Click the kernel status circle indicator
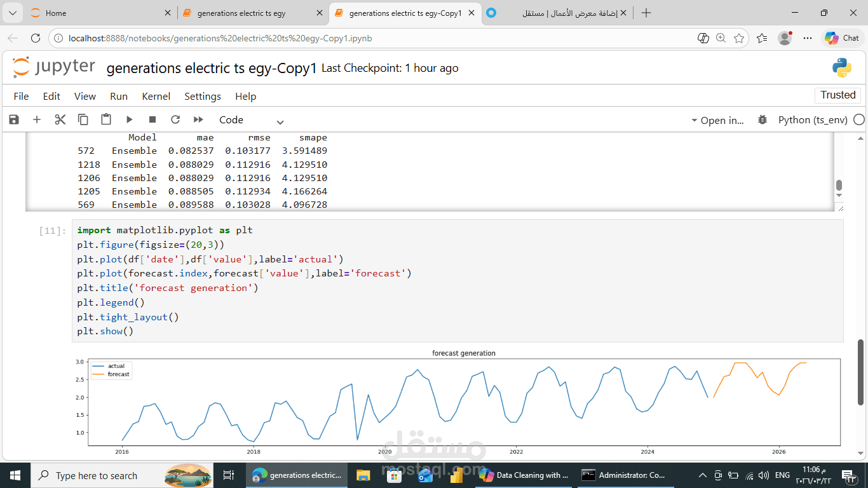868x488 pixels. (859, 119)
